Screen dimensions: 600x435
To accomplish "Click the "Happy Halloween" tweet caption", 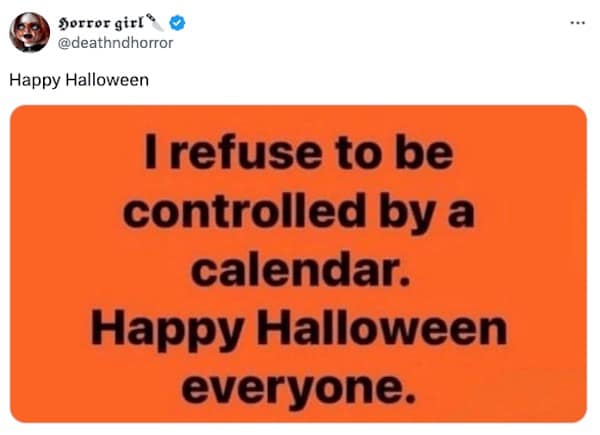I will click(x=79, y=80).
